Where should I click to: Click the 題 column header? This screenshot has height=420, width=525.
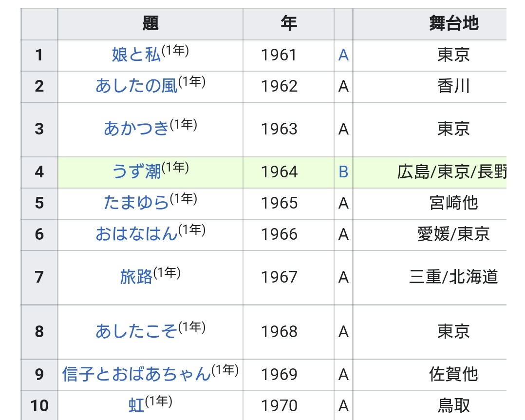click(150, 24)
